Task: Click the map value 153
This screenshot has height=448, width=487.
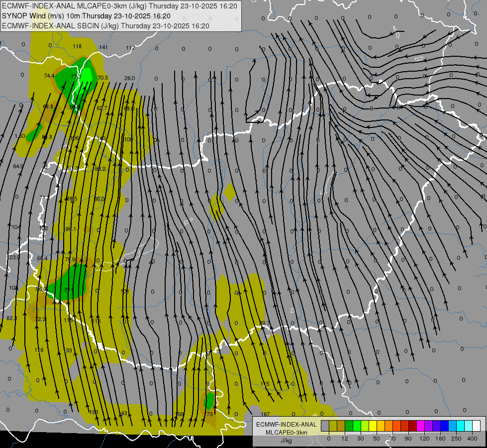Action: coord(94,412)
